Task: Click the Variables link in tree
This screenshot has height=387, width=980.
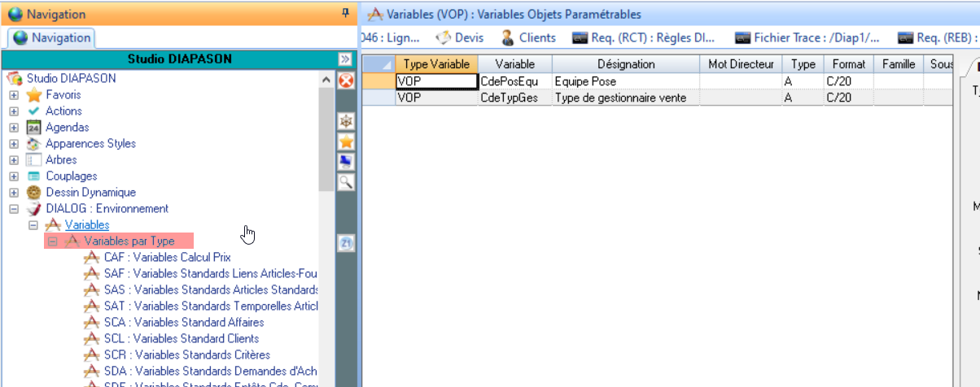Action: (87, 225)
